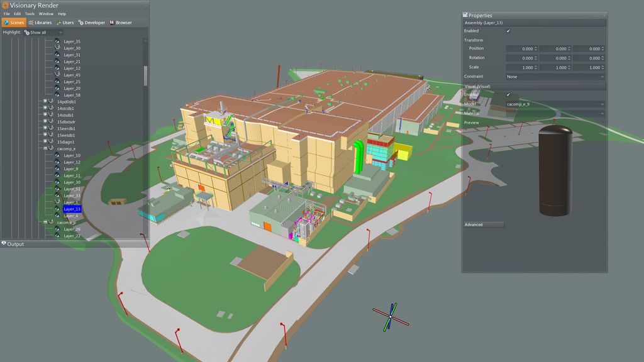Click the Properties panel title icon
Screen dimensions: 644x362
(465, 15)
